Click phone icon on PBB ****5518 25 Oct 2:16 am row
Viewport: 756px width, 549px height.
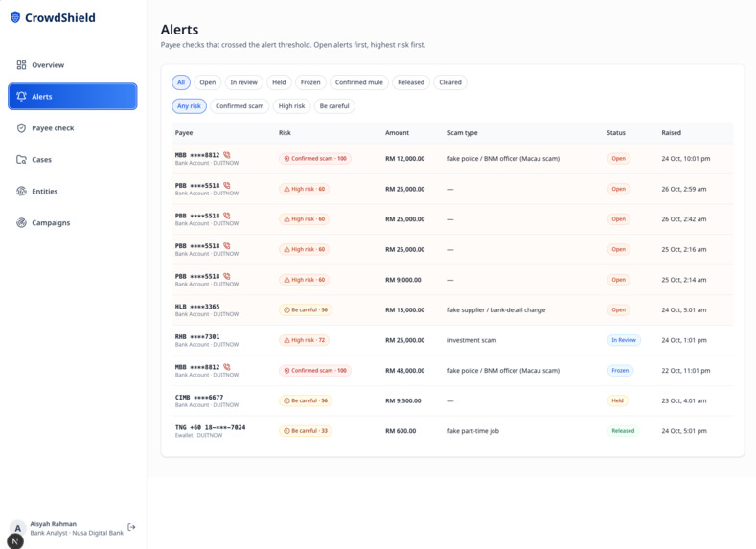coord(226,246)
